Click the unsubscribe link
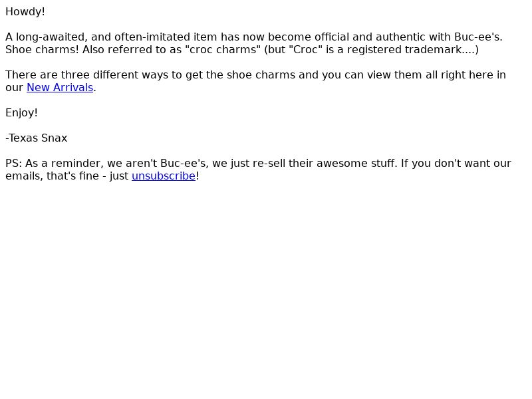This screenshot has width=532, height=399. pyautogui.click(x=164, y=176)
